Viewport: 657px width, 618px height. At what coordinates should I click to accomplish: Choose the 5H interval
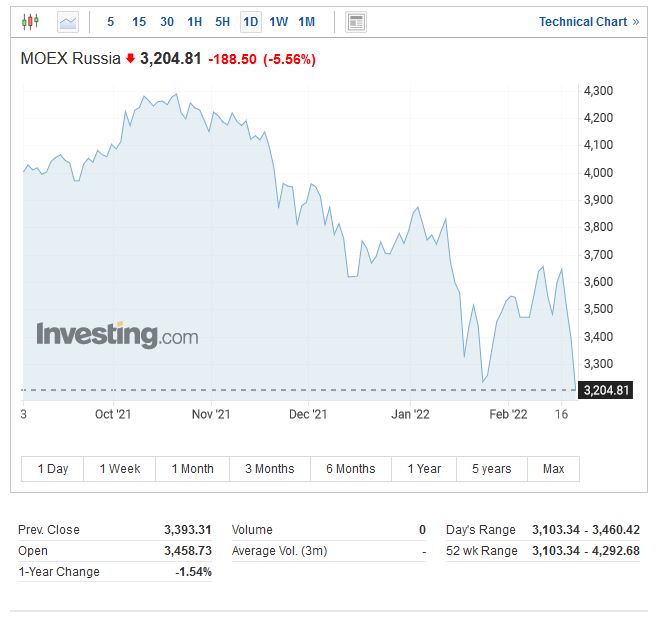coord(223,22)
